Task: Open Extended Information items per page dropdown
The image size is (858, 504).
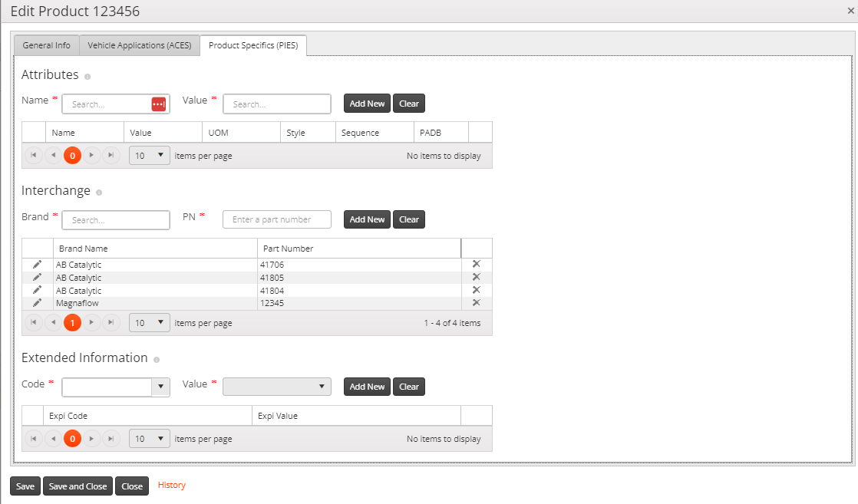Action: point(150,438)
